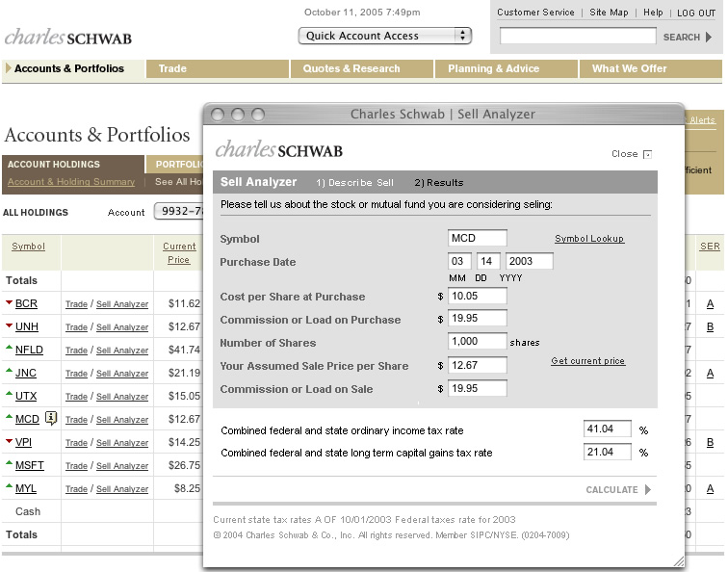Click the Get current price link

(587, 361)
